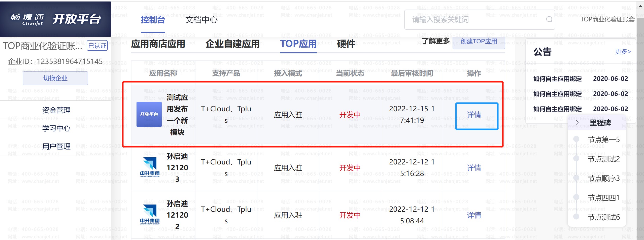Click the audit time 2022-12-15 17:41:19
This screenshot has height=240, width=644.
click(x=412, y=115)
